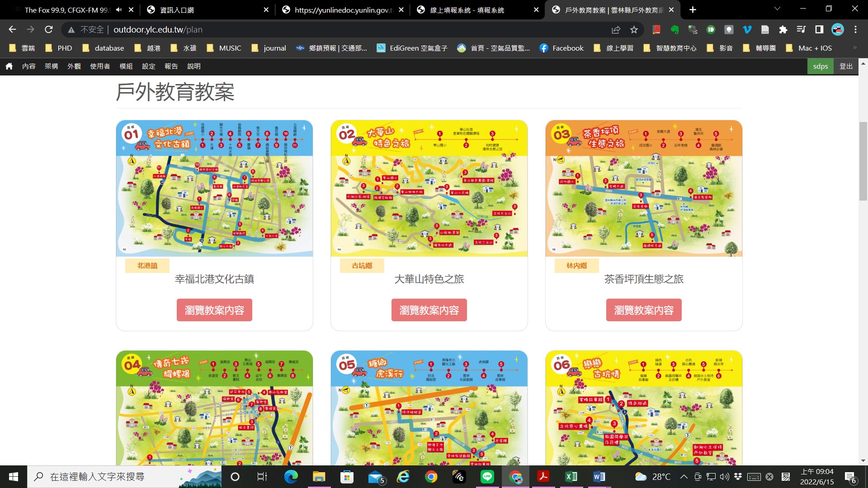
Task: Click the not secure warning icon
Action: [71, 30]
